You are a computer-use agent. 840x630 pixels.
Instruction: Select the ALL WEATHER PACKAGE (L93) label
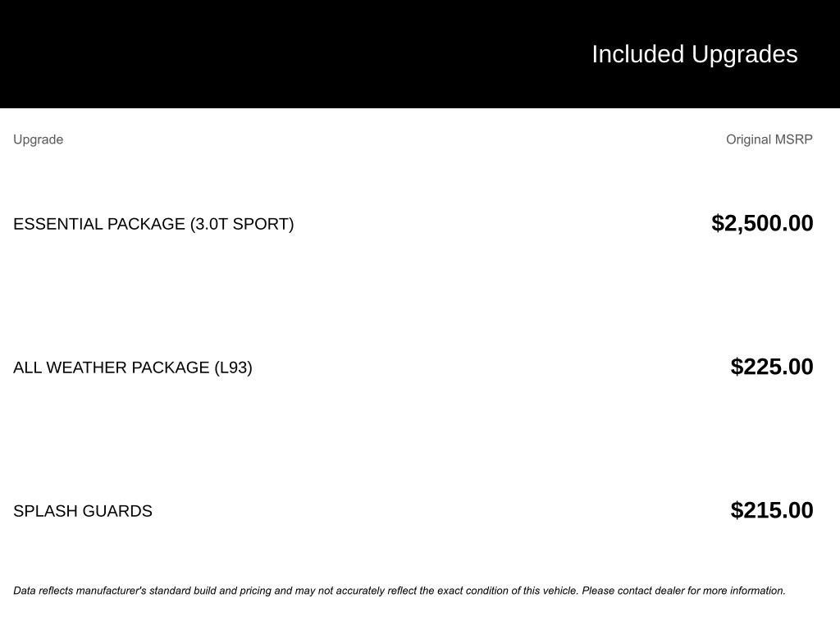pos(132,367)
